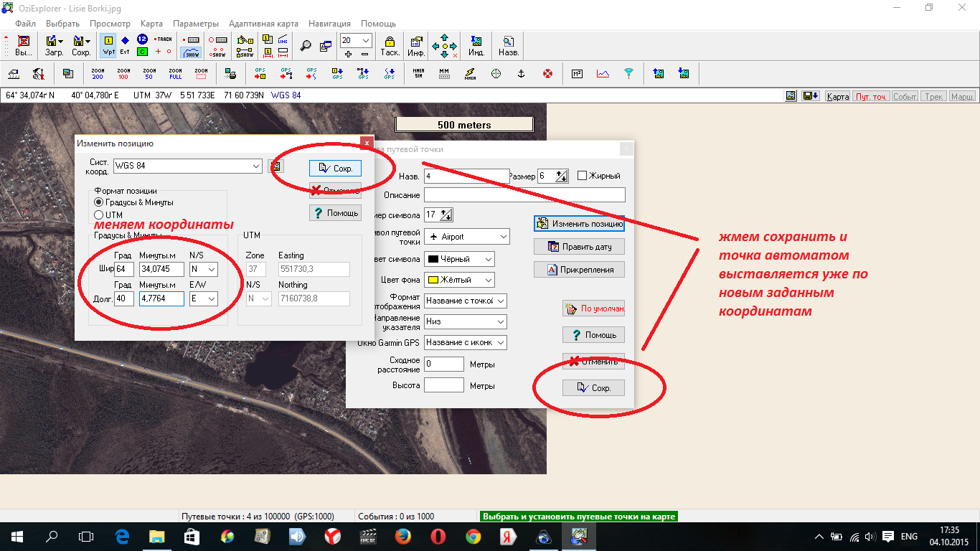Click the lifebuoy man overboard icon
Screen dimensions: 980x551
[547, 73]
